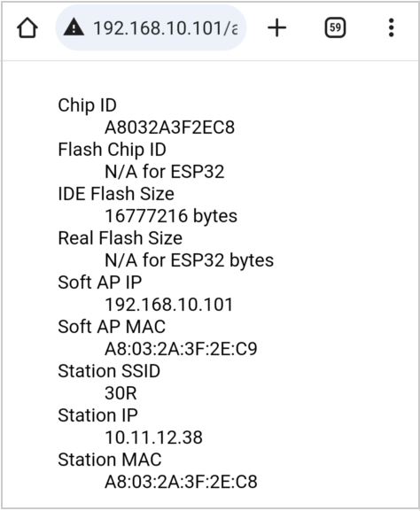Focus the address bar showing 192.168.10.101
This screenshot has height=511, width=420.
tap(151, 27)
